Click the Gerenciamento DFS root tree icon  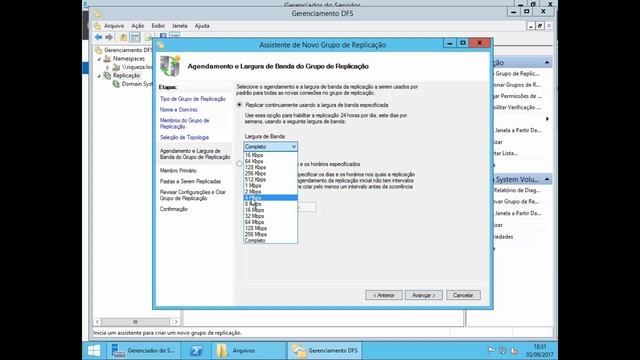(98, 50)
